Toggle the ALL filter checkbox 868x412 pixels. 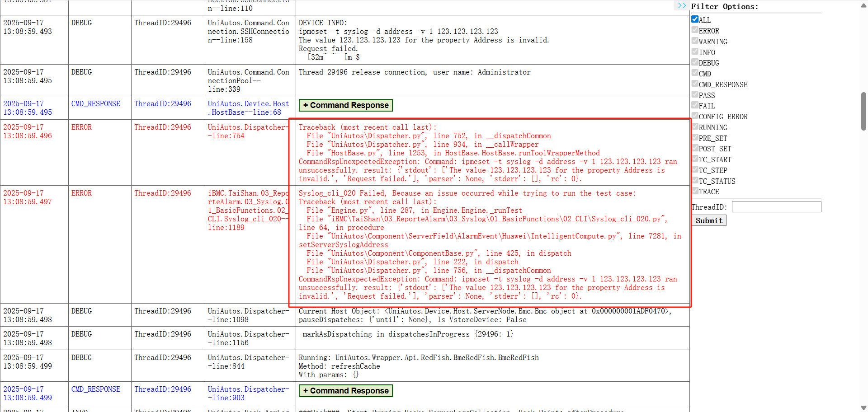coord(695,19)
